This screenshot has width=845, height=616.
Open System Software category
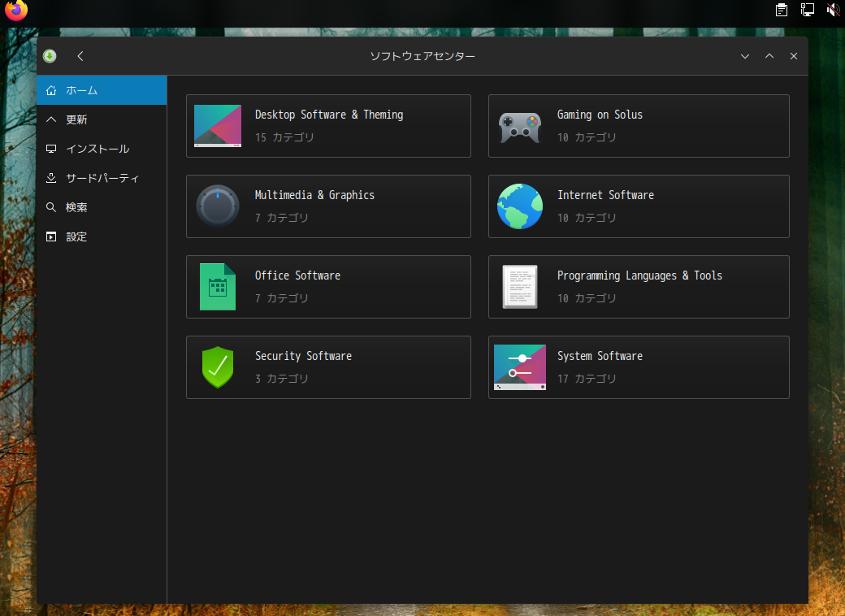click(x=639, y=367)
